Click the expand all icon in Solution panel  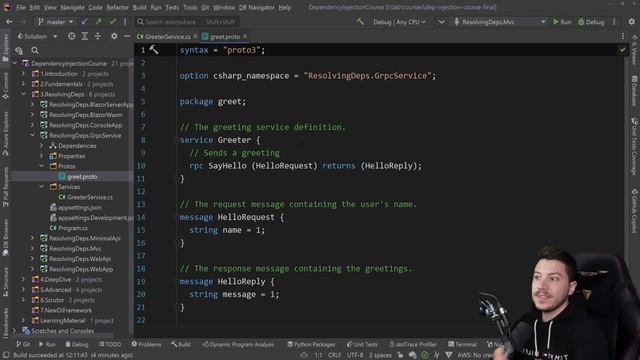84,36
